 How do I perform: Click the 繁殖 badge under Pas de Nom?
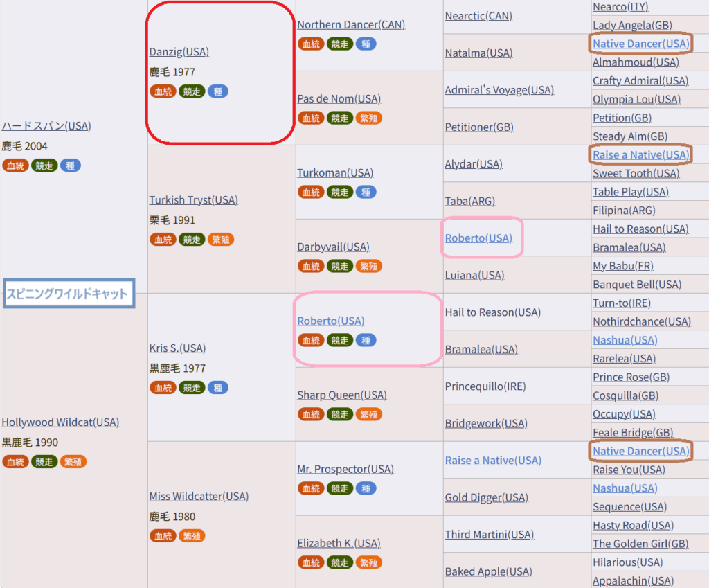point(369,118)
